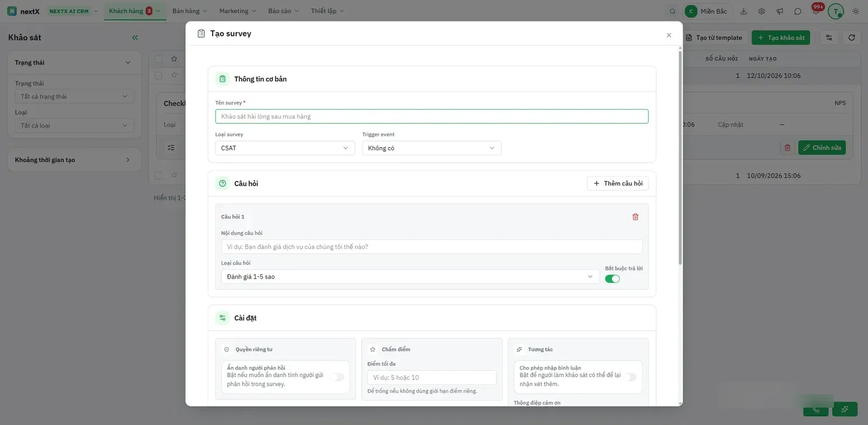868x425 pixels.
Task: Expand the Khoảng thời gian tạo section
Action: 74,160
